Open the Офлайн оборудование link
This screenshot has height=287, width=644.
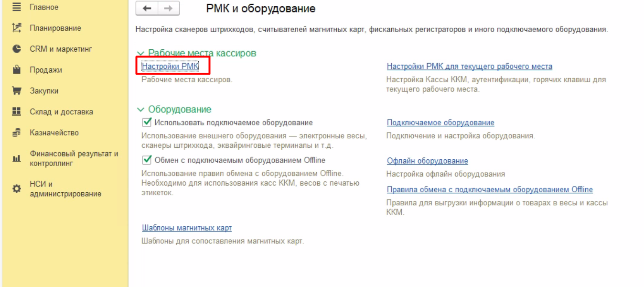pos(427,161)
